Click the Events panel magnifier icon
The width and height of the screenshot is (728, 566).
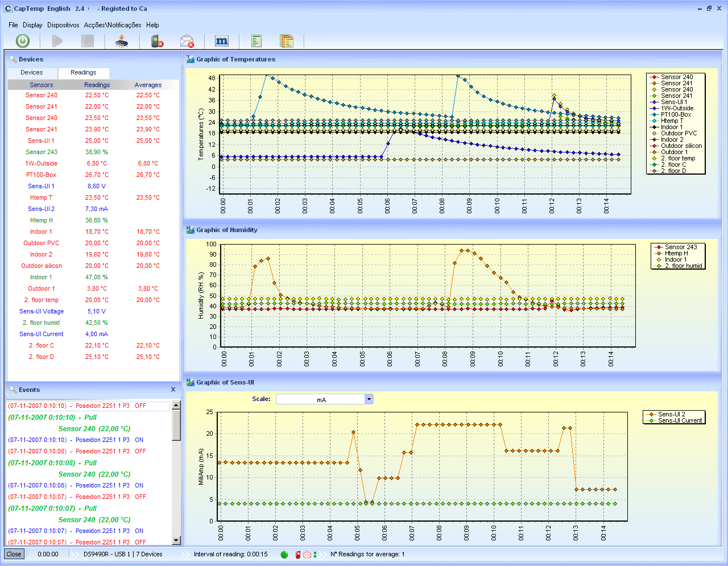pyautogui.click(x=13, y=390)
